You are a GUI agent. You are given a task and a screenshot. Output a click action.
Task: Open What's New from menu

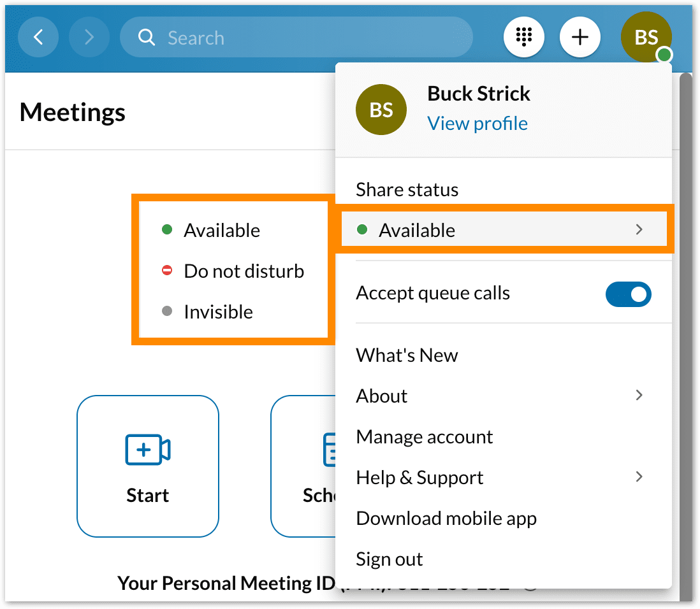point(407,355)
